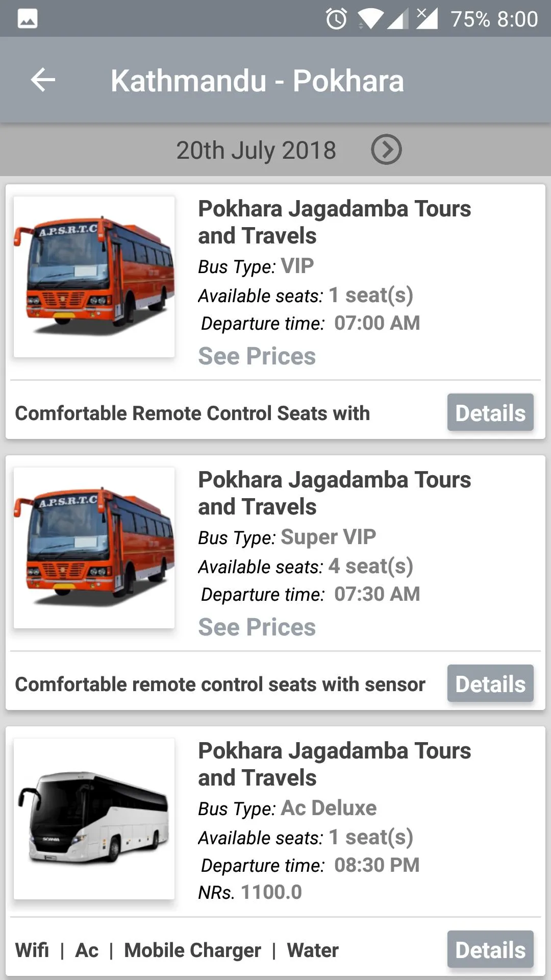
Task: Tap the image notification icon in status bar
Action: click(28, 19)
